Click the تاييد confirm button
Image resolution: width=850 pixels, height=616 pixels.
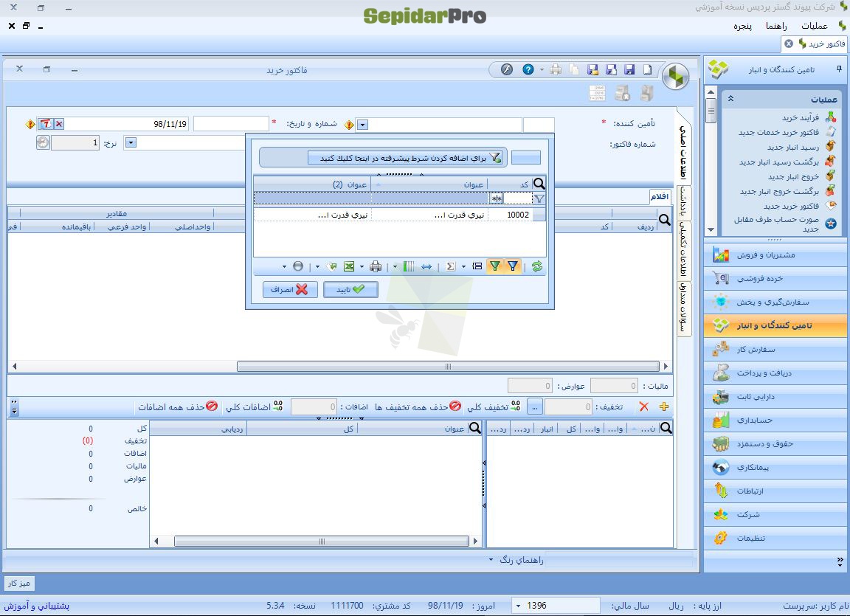click(350, 289)
